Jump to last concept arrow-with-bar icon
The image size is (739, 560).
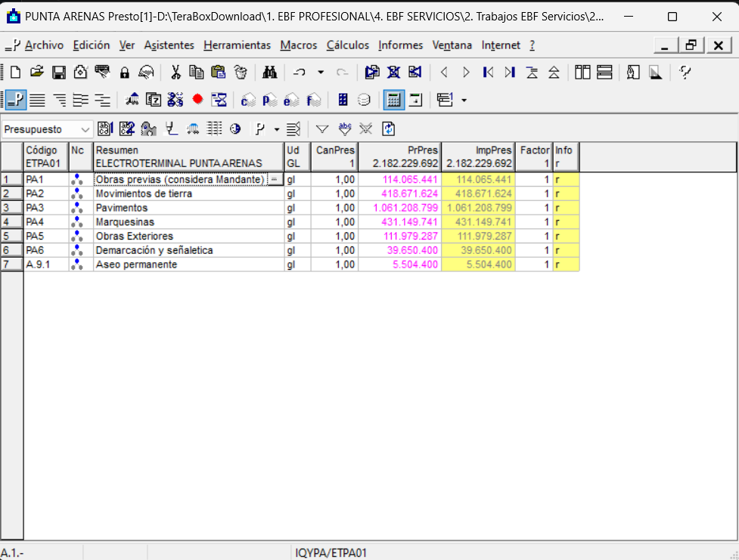point(510,73)
